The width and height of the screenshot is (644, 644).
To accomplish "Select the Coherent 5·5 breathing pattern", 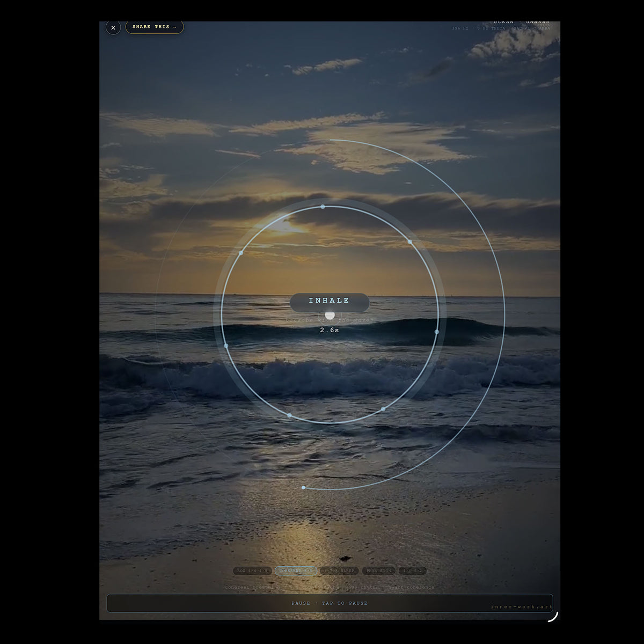I will [x=296, y=571].
